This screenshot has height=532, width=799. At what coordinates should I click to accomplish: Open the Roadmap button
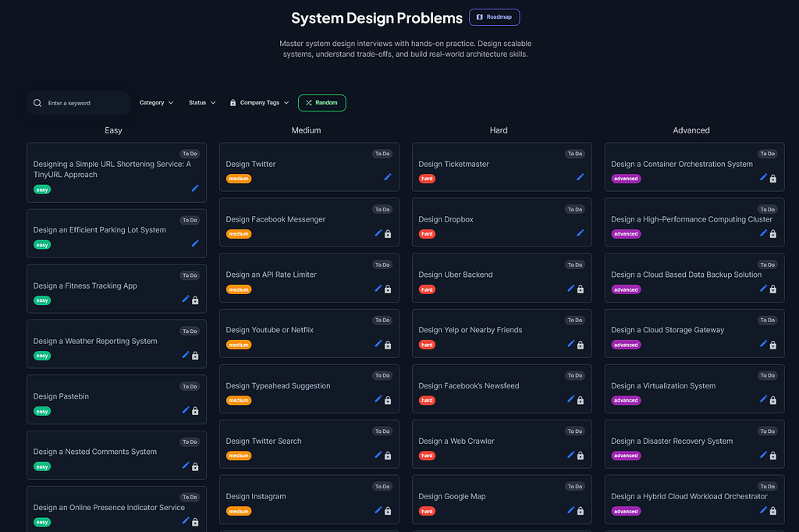tap(494, 17)
